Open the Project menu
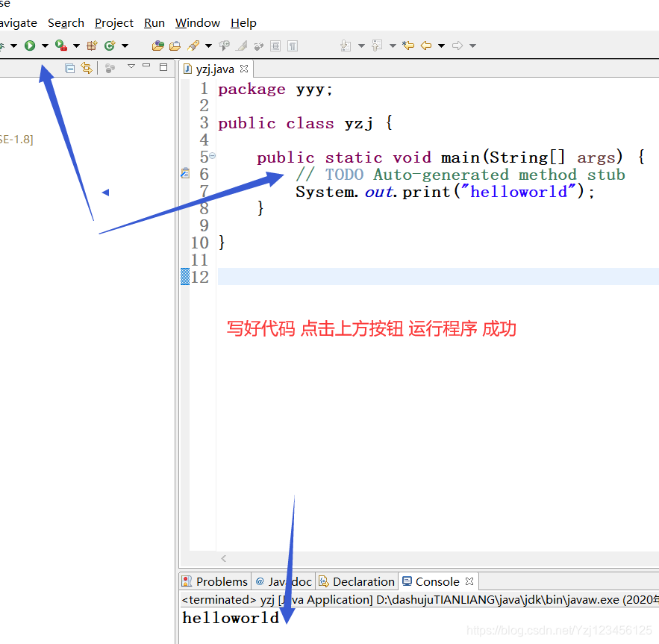The width and height of the screenshot is (659, 644). 114,22
